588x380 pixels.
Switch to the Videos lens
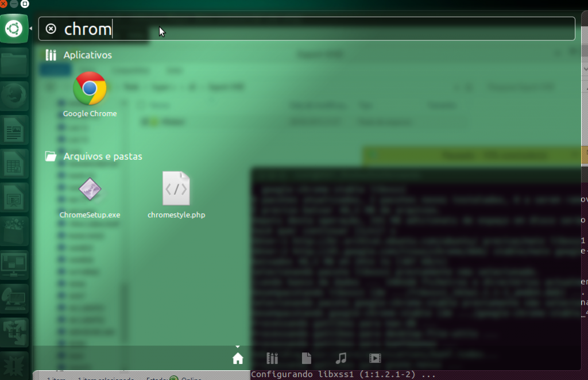375,359
